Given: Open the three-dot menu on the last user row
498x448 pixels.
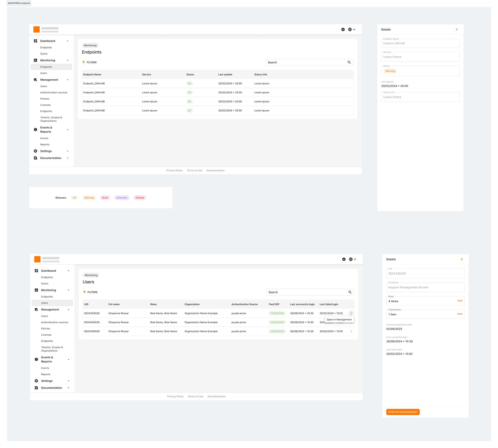Looking at the screenshot, I should 351,331.
